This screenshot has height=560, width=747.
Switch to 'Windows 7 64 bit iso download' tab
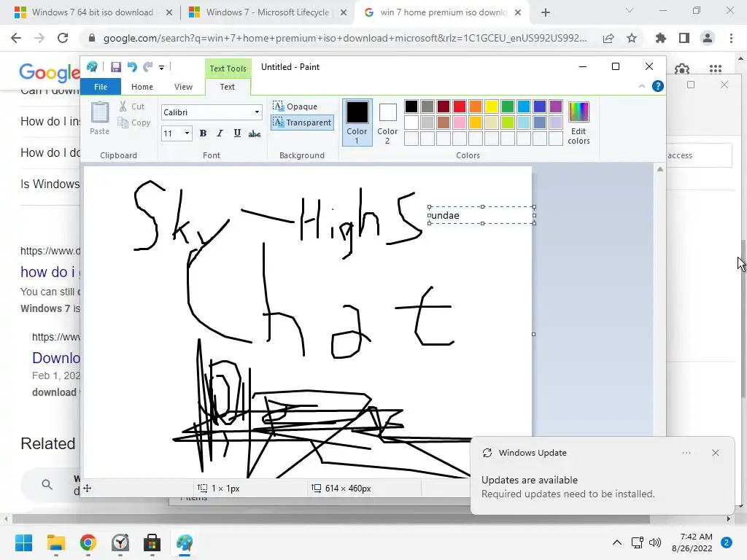pyautogui.click(x=93, y=12)
